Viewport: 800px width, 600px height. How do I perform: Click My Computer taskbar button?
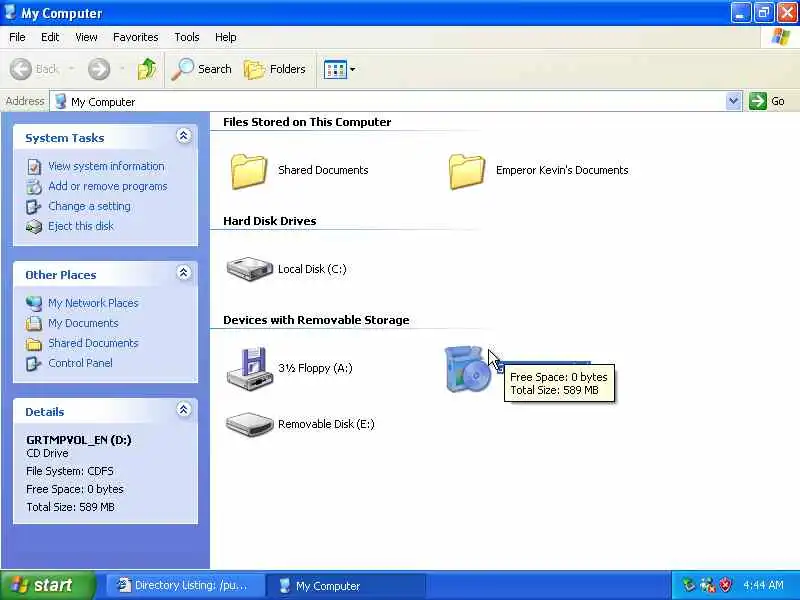pyautogui.click(x=346, y=586)
